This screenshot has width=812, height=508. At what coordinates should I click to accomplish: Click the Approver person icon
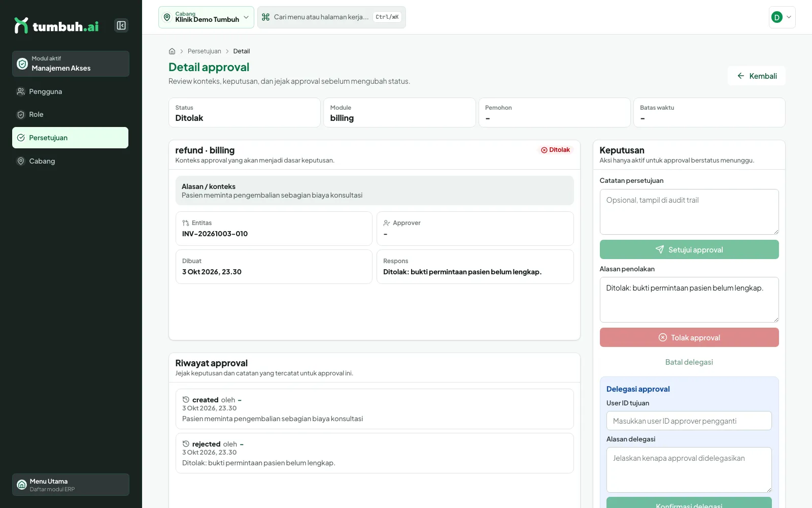[x=387, y=223]
